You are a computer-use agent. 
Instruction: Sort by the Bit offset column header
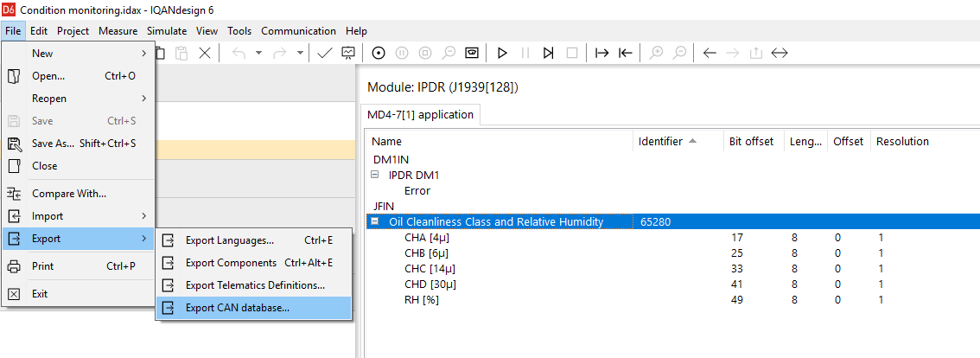(754, 142)
